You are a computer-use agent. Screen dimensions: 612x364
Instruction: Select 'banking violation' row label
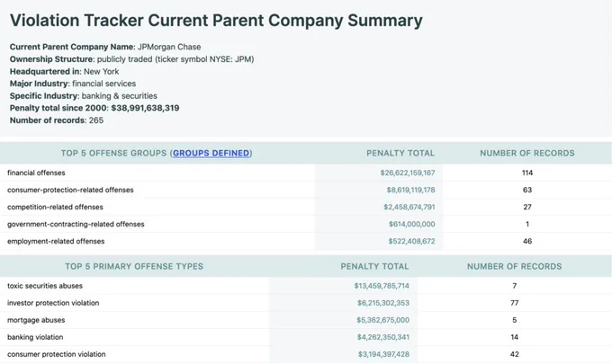click(35, 337)
